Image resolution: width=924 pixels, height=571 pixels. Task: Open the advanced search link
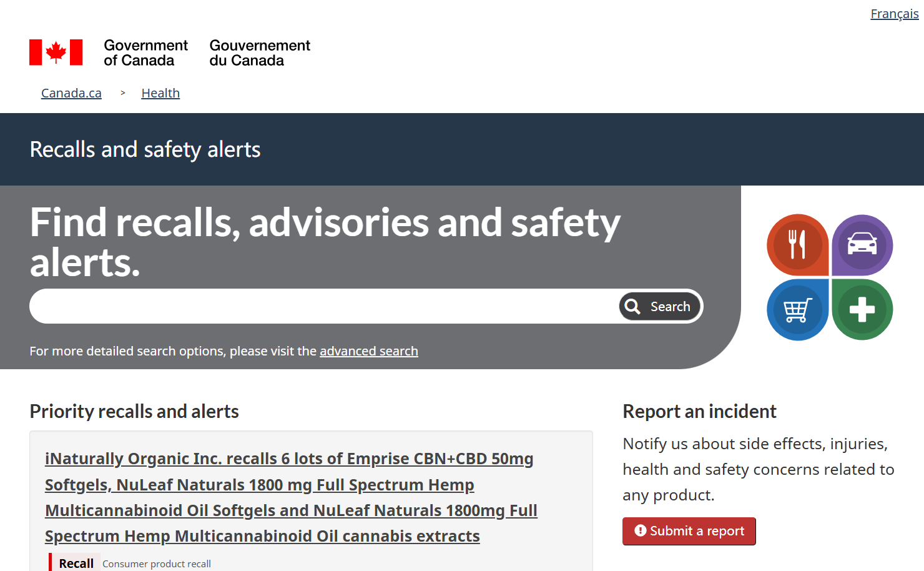(369, 351)
